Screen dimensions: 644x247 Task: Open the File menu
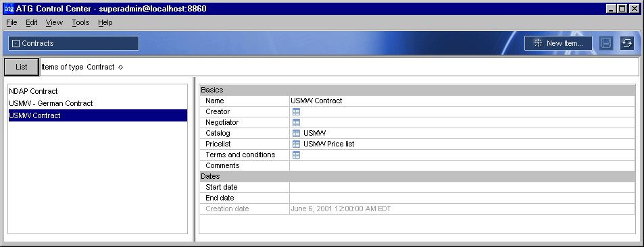[11, 22]
